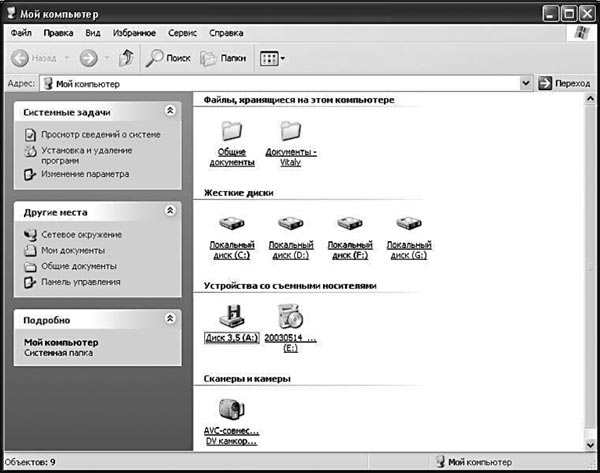
Task: Open Изменение параметра link
Action: (x=85, y=174)
